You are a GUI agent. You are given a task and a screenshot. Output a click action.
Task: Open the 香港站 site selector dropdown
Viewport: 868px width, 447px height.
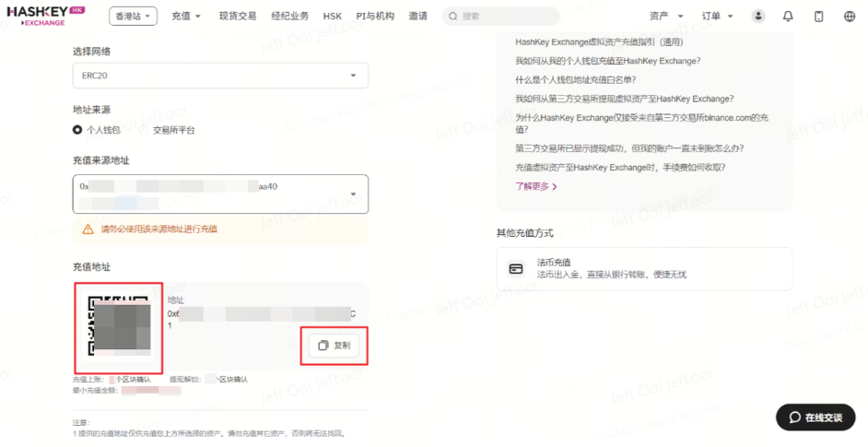pyautogui.click(x=134, y=17)
